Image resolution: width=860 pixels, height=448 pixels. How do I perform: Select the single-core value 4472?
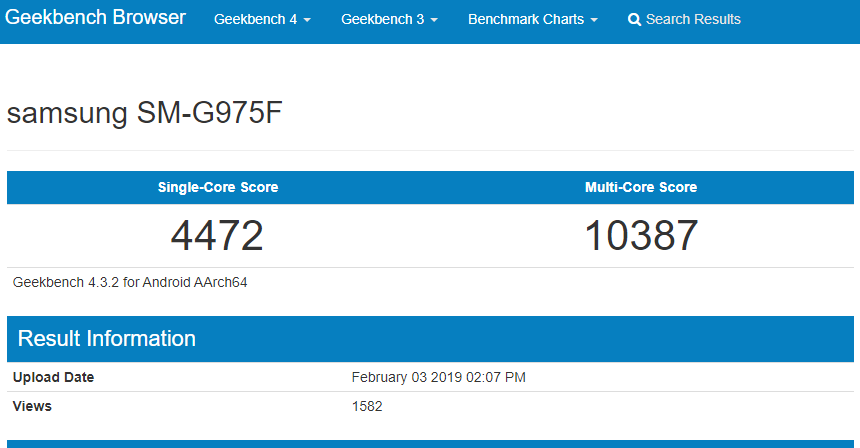(217, 236)
